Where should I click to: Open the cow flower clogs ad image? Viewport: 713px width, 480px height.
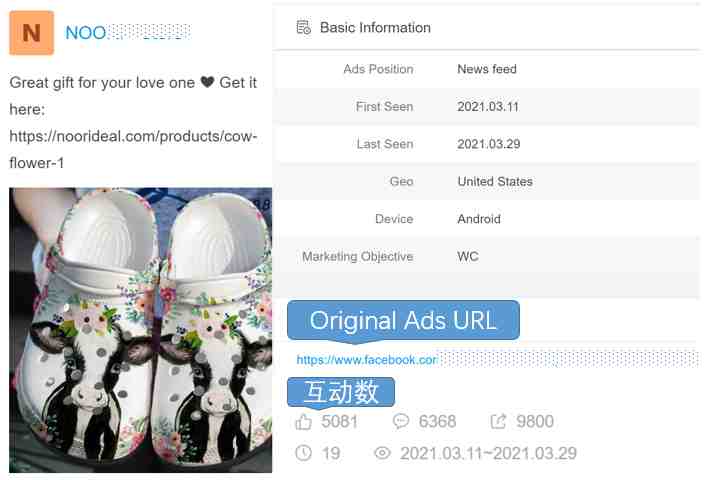tap(141, 330)
